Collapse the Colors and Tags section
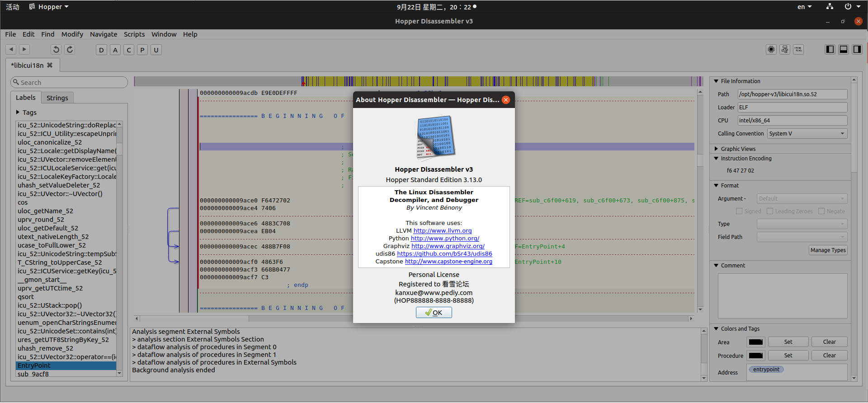 [716, 329]
